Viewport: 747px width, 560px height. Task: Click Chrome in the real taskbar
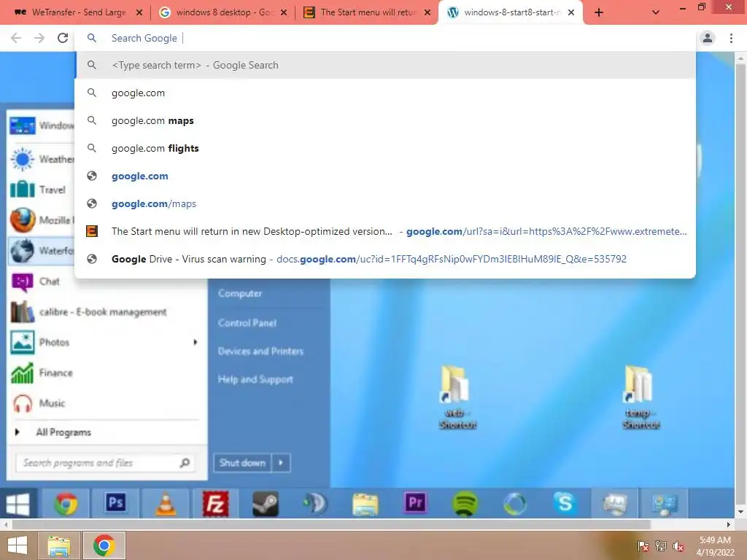point(104,545)
